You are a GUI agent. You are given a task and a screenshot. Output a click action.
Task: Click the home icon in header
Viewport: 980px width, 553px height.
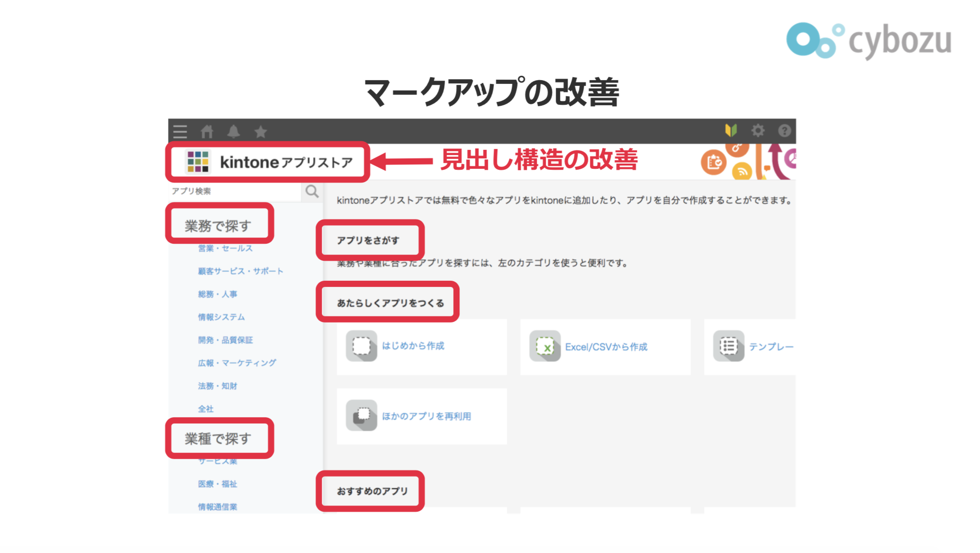tap(207, 131)
